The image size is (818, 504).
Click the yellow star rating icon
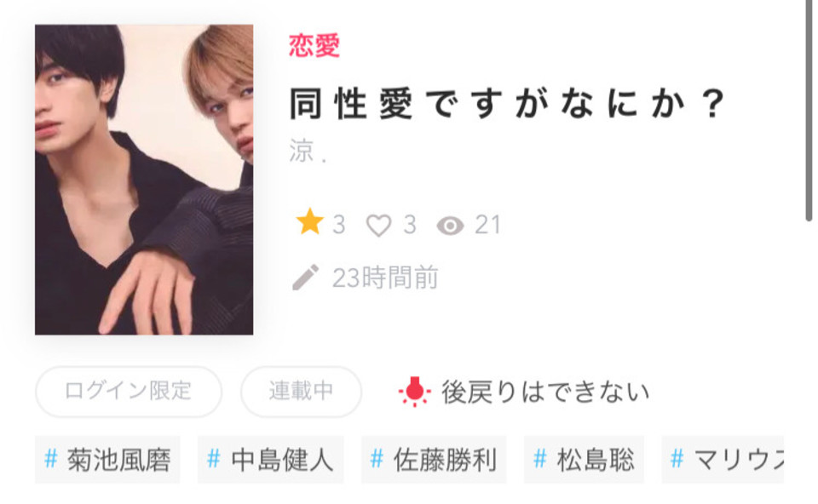pyautogui.click(x=310, y=222)
